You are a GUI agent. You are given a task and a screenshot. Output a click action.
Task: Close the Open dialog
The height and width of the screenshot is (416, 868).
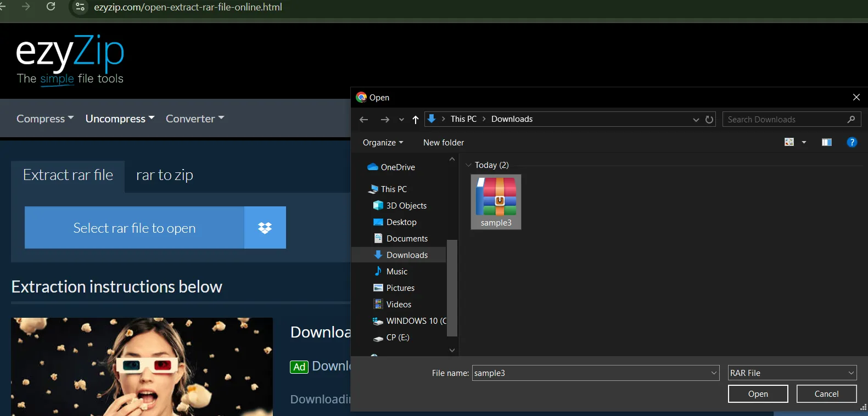(856, 97)
